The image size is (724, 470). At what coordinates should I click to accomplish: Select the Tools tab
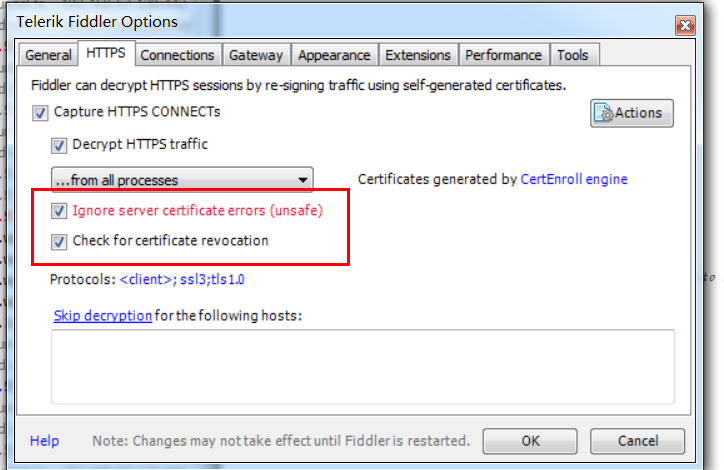pyautogui.click(x=573, y=55)
